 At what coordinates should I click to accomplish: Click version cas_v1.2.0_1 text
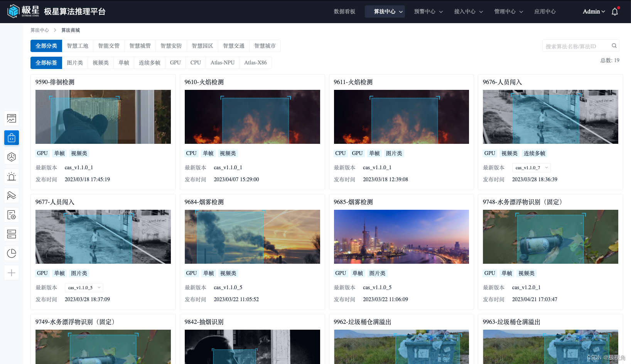(526, 288)
